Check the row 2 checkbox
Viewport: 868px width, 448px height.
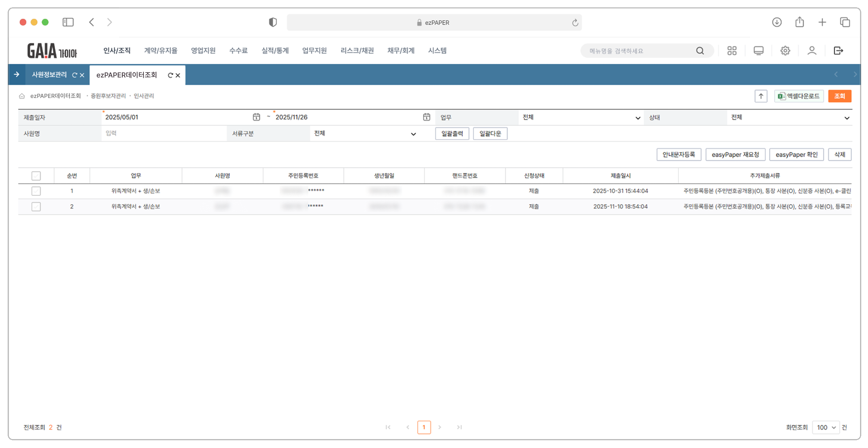36,207
